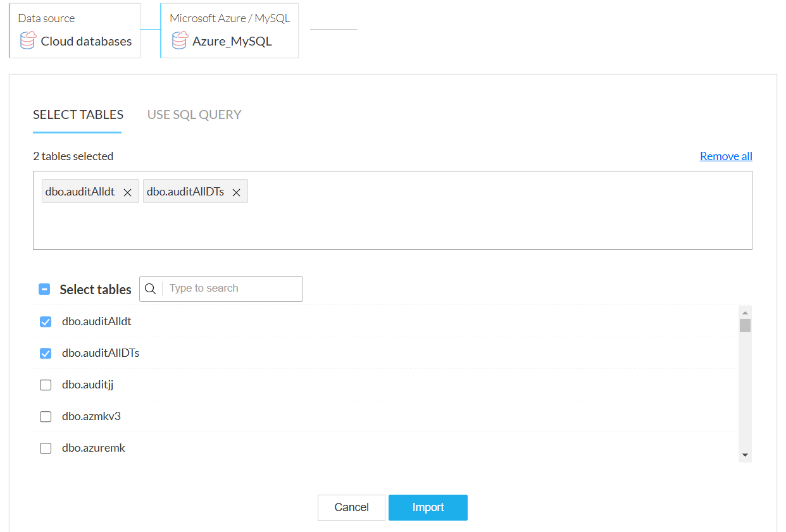Click the dbo.azuremk row label
The height and width of the screenshot is (532, 786).
94,448
